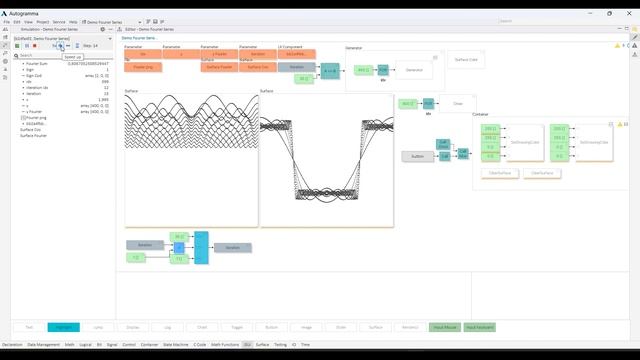
Task: Click the tall blue block at editor bottom
Action: pyautogui.click(x=201, y=248)
